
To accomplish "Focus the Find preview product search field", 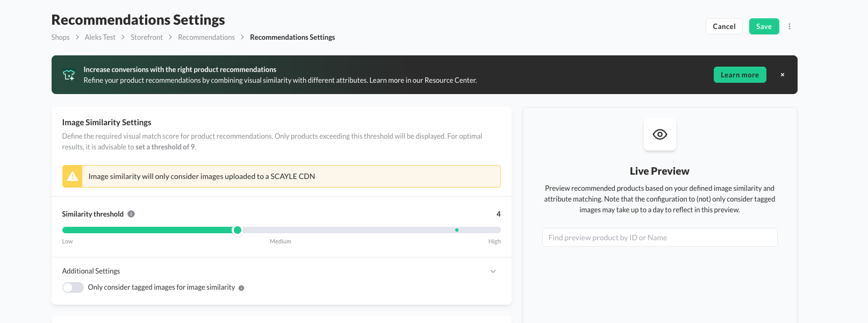I will (x=659, y=238).
